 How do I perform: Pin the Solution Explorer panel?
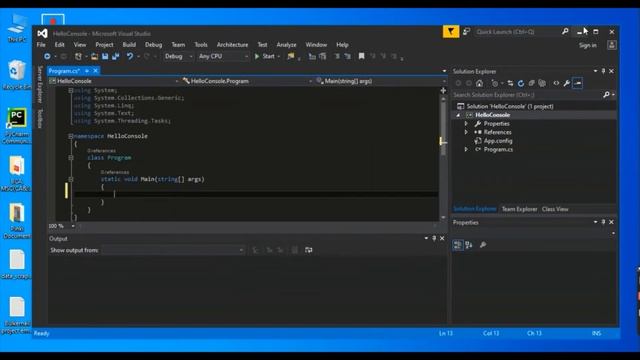pyautogui.click(x=603, y=71)
